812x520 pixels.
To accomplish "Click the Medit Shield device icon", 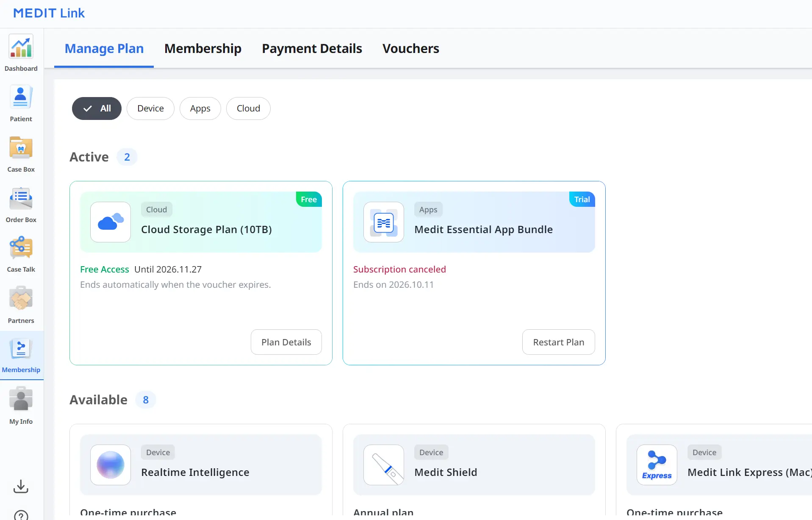I will tap(384, 465).
